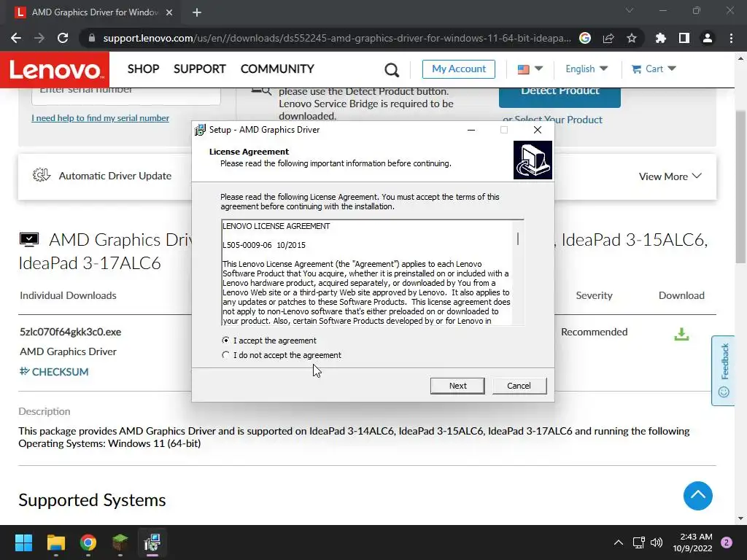Click the Chrome taskbar icon
The image size is (747, 560).
(x=88, y=542)
